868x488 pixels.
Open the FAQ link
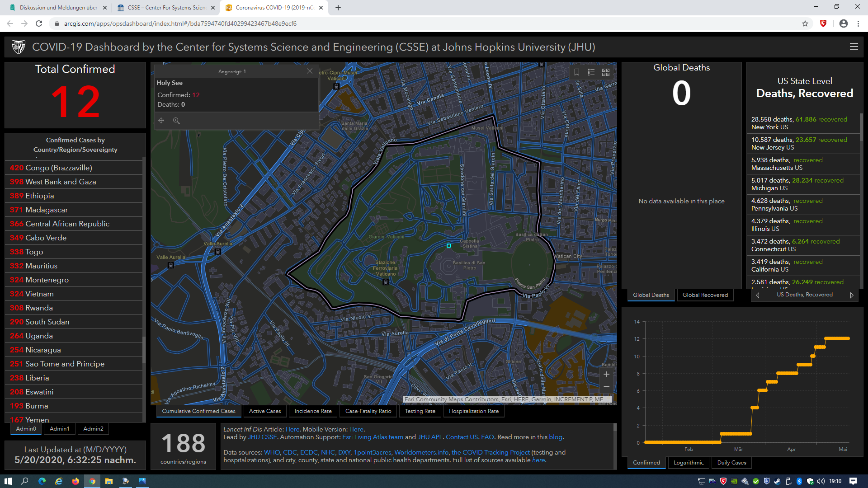[x=487, y=437]
